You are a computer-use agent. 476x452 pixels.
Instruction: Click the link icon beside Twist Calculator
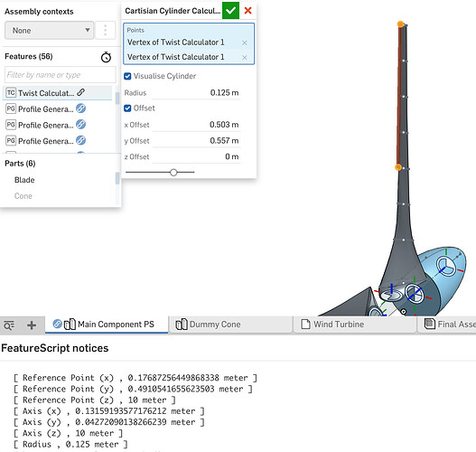click(x=80, y=92)
